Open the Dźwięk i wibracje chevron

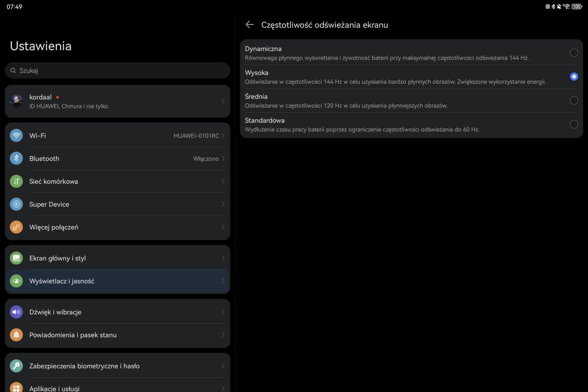[x=223, y=312]
